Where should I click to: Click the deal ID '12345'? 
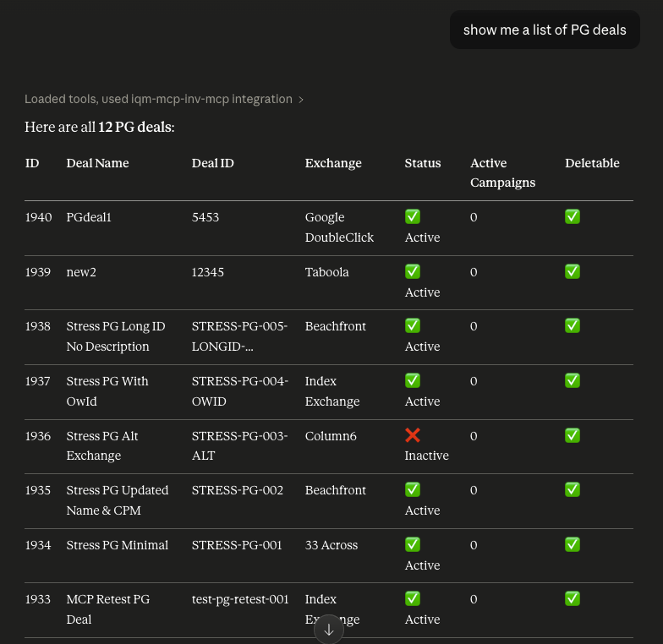[x=208, y=272]
